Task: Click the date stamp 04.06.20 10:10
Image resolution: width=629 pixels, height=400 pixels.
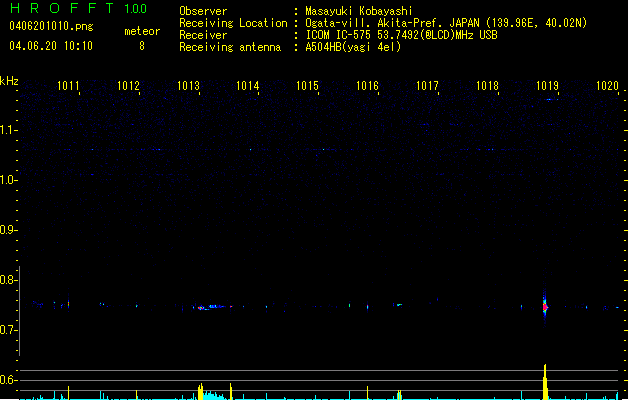Action: point(51,46)
